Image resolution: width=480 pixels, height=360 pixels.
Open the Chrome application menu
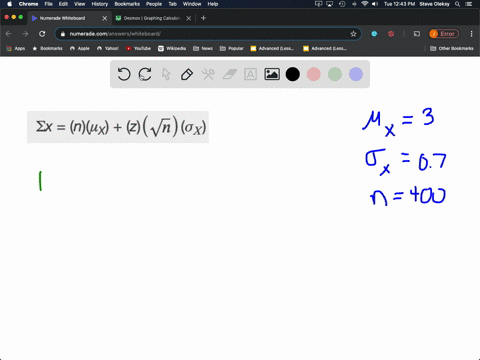[28, 4]
